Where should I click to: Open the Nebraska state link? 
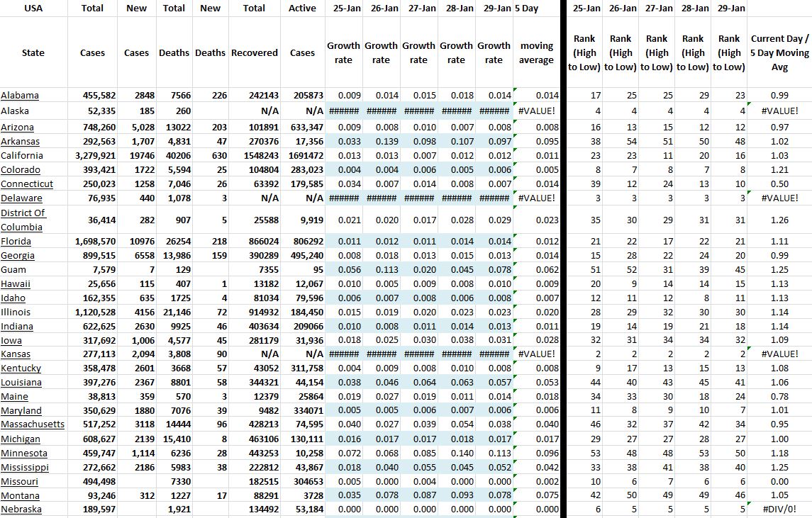coord(21,509)
